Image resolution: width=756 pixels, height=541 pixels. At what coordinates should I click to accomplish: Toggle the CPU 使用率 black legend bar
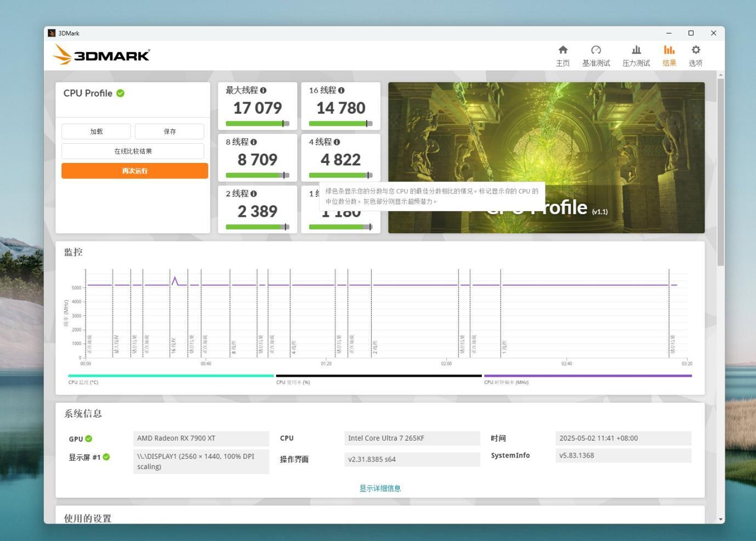click(379, 376)
